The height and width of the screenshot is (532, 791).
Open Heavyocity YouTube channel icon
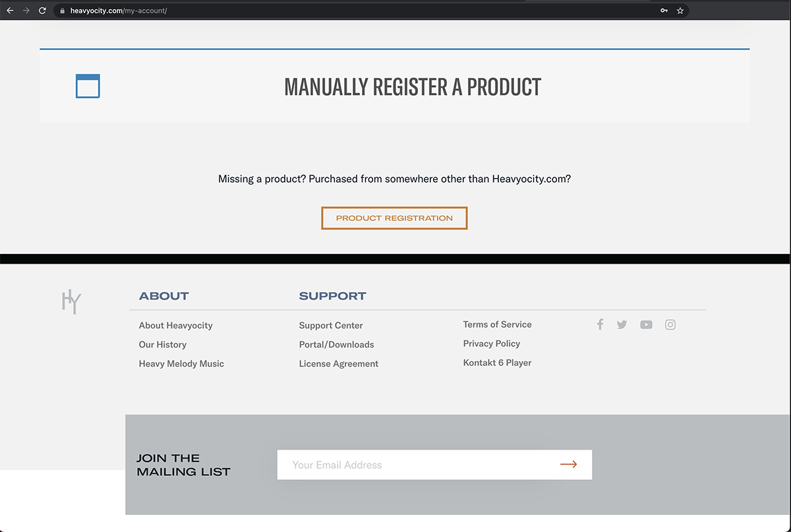(x=646, y=324)
